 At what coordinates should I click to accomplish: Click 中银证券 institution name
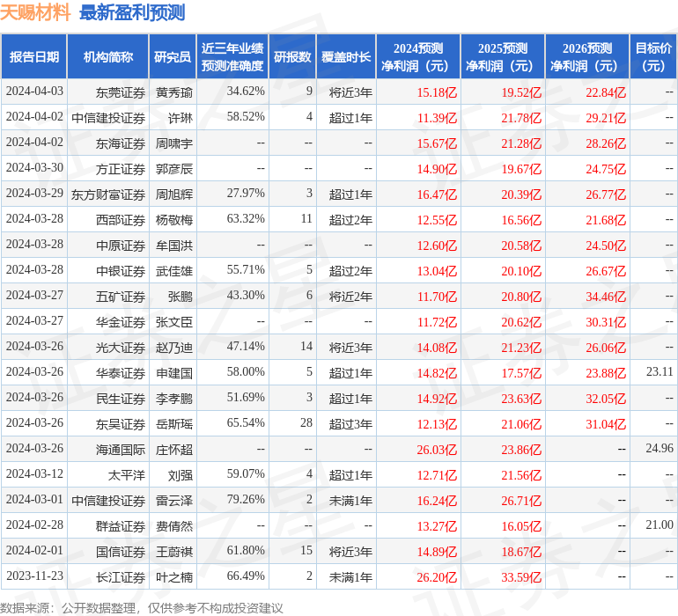pos(121,271)
